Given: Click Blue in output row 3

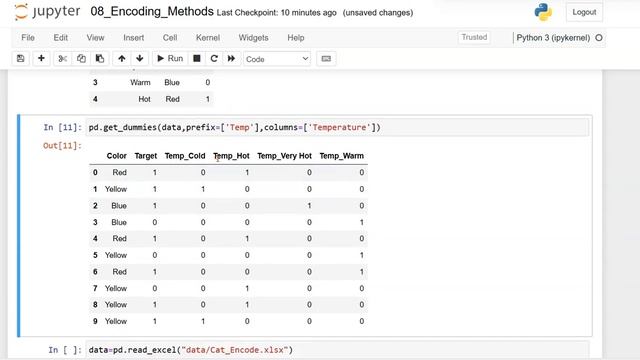Looking at the screenshot, I should [x=119, y=222].
